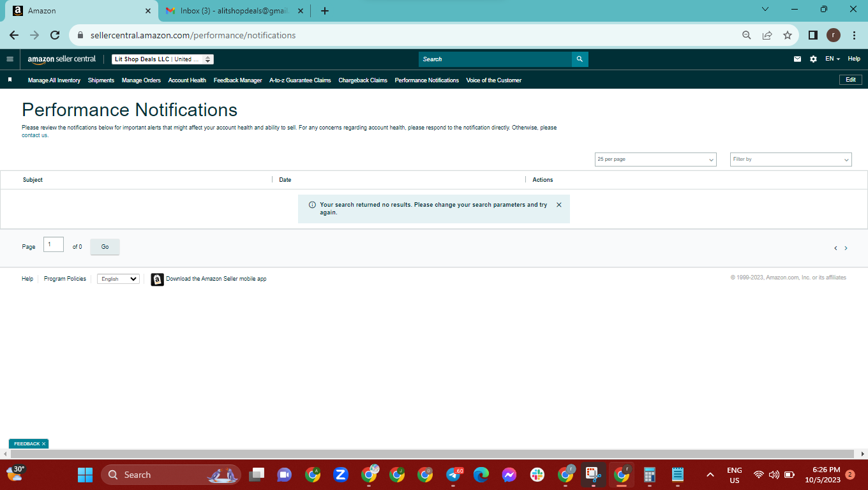The image size is (868, 490).
Task: Open Program Policies link
Action: [x=65, y=279]
